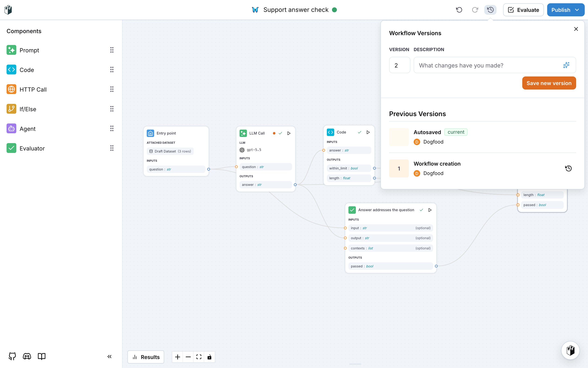Image resolution: width=588 pixels, height=368 pixels.
Task: Toggle the workflow version history icon
Action: 490,10
